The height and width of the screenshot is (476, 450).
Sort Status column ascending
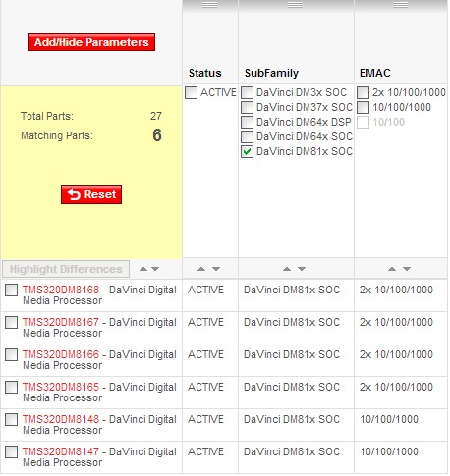pos(201,269)
